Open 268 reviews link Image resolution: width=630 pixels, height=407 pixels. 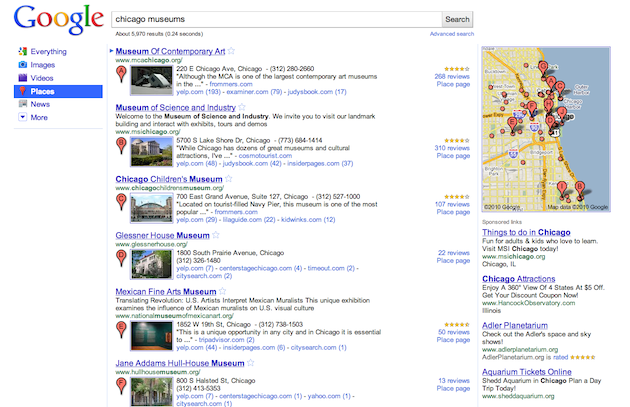(452, 76)
